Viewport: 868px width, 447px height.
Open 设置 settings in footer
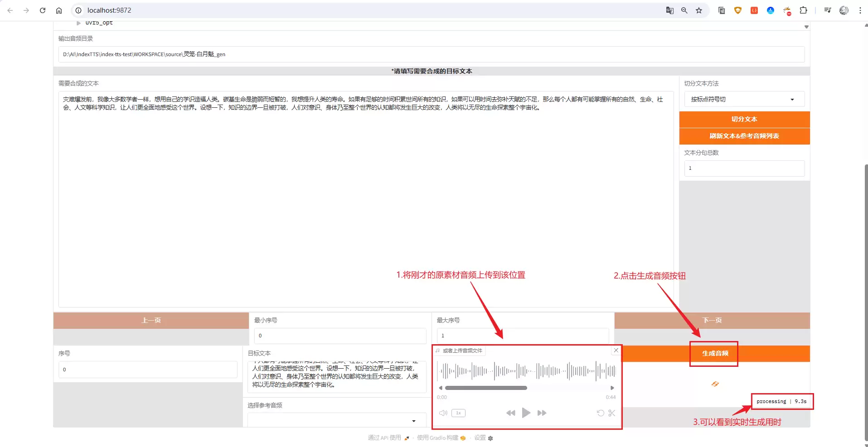click(484, 437)
